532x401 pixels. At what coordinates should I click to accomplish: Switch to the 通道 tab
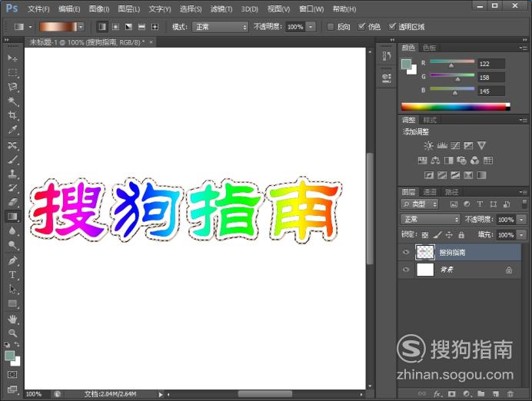(x=430, y=192)
